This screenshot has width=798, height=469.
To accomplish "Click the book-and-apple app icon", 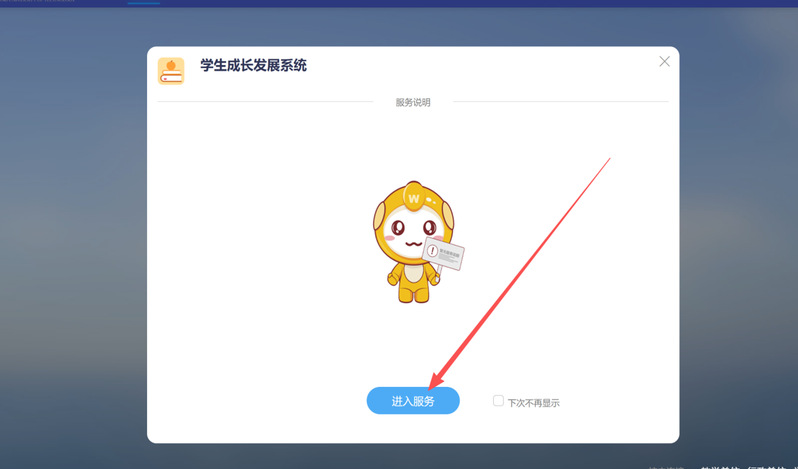I will 171,71.
